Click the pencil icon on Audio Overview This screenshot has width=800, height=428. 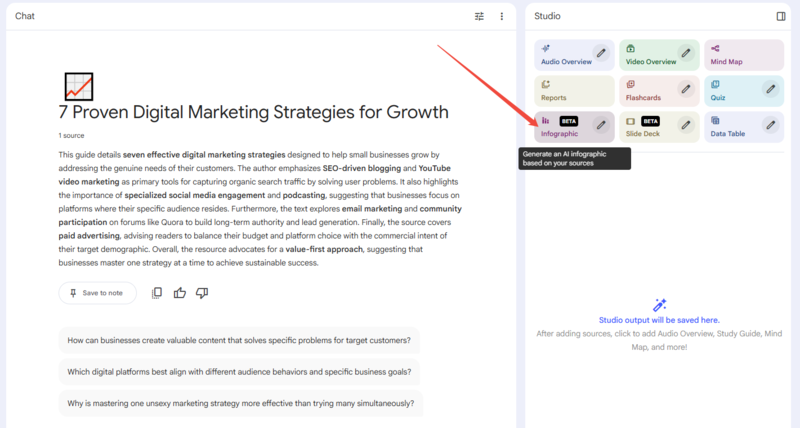600,53
